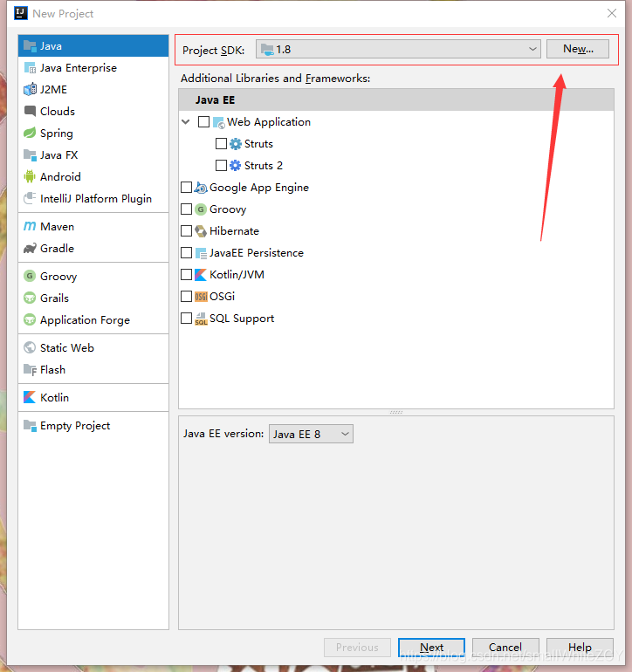Screen dimensions: 632x672
Task: Click the panel splitter grip handle
Action: [x=396, y=412]
